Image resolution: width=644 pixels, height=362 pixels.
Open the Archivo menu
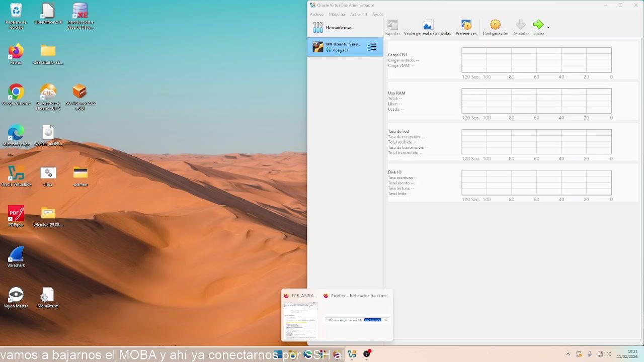click(316, 14)
